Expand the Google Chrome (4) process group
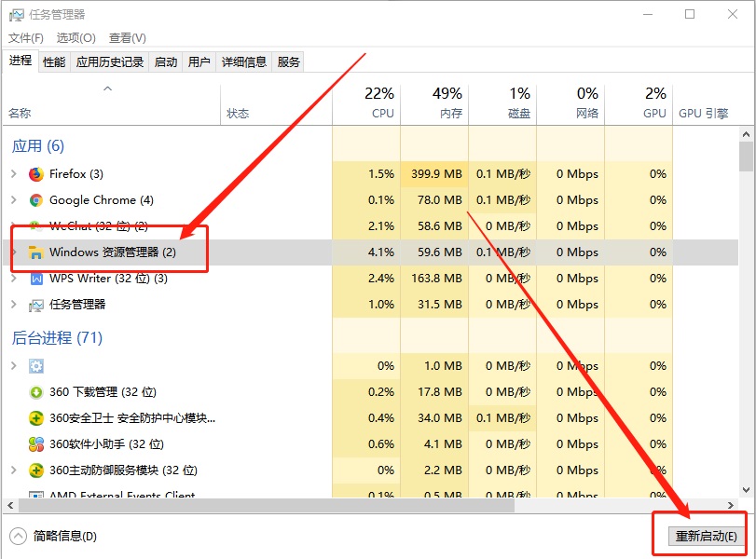Image resolution: width=756 pixels, height=559 pixels. 14,200
